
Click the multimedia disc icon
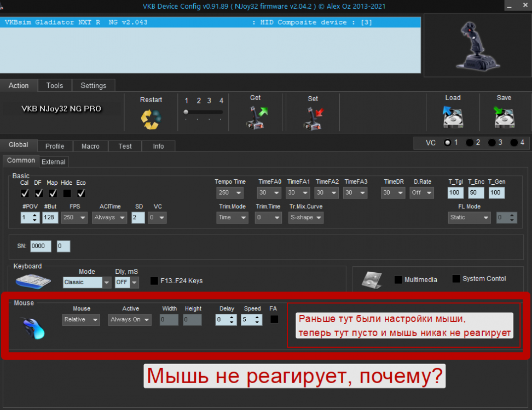[372, 280]
